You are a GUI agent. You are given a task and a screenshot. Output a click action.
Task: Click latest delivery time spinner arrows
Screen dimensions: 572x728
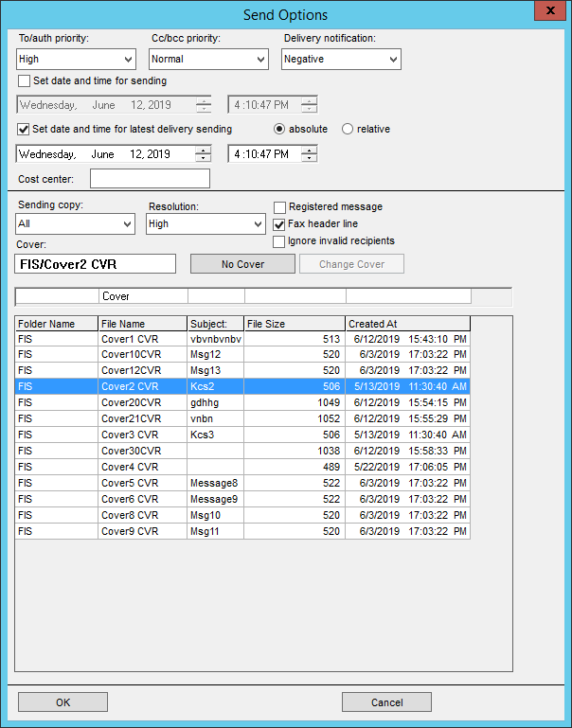[310, 153]
